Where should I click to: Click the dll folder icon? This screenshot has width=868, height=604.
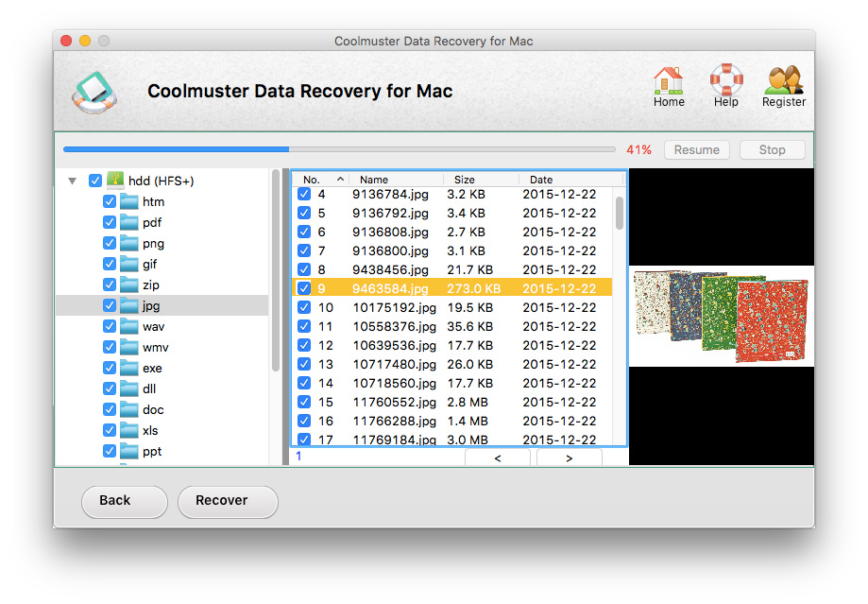tap(129, 389)
